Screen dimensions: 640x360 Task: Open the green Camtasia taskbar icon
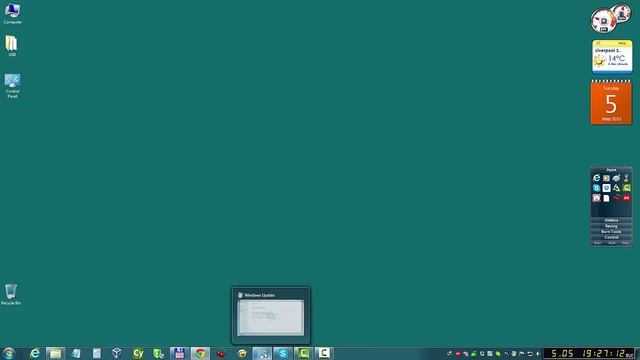coord(303,353)
